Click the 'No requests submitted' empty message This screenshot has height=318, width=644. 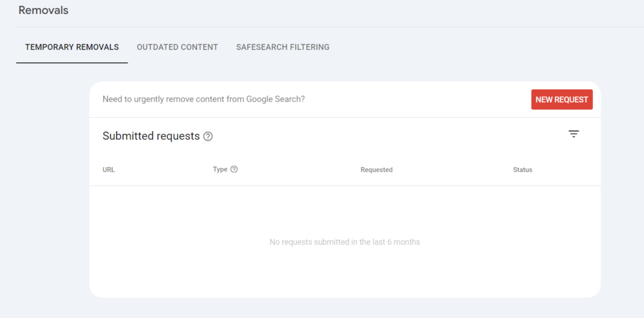point(345,242)
